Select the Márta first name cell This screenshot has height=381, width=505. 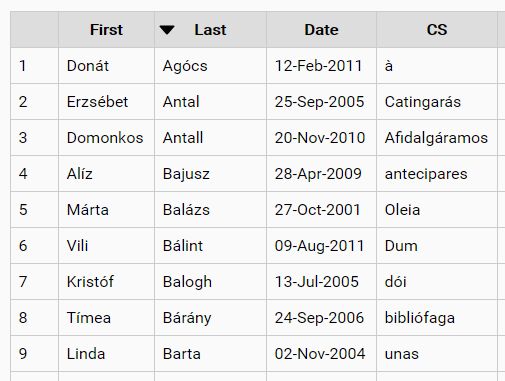point(106,210)
